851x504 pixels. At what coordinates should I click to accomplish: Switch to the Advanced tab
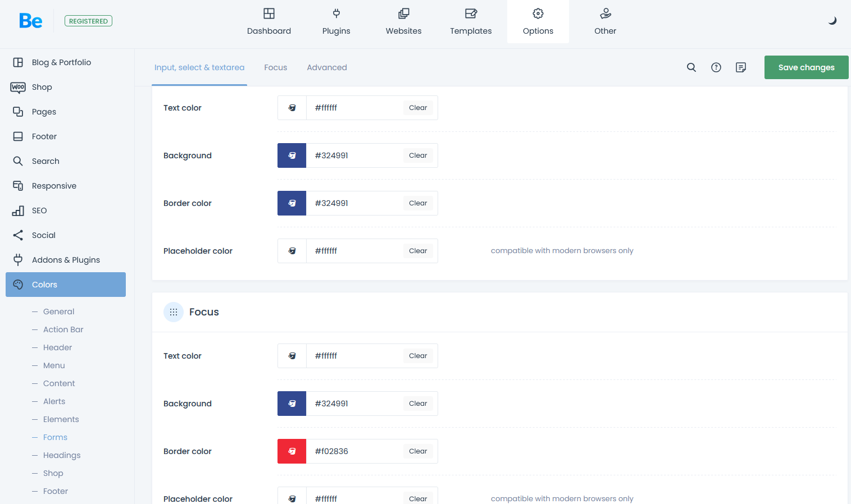326,67
